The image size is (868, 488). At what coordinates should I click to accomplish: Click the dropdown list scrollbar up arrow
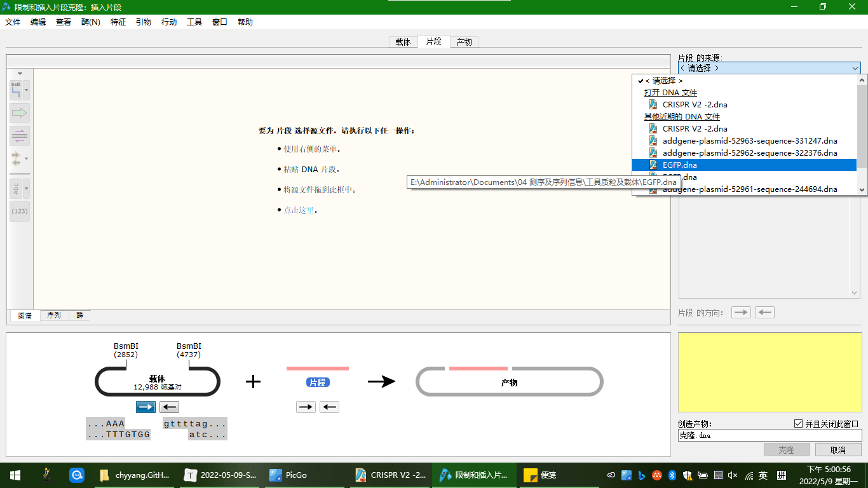click(862, 80)
